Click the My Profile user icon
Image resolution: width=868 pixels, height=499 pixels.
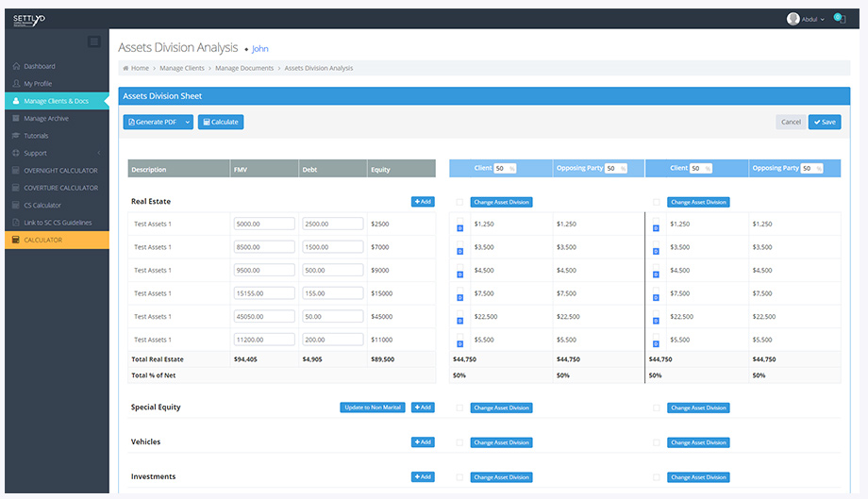point(16,84)
